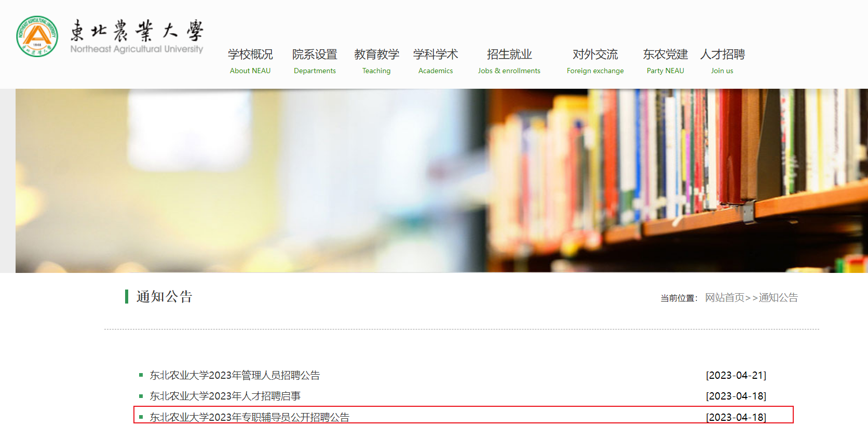This screenshot has width=868, height=426.
Task: Click the 通知公告 breadcrumb link
Action: pyautogui.click(x=779, y=298)
